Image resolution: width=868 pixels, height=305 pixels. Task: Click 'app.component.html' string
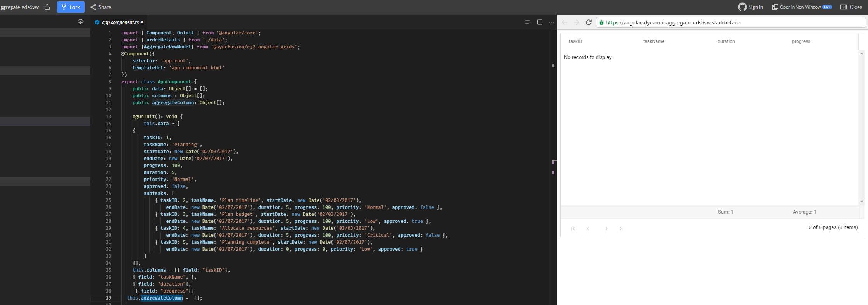point(197,68)
